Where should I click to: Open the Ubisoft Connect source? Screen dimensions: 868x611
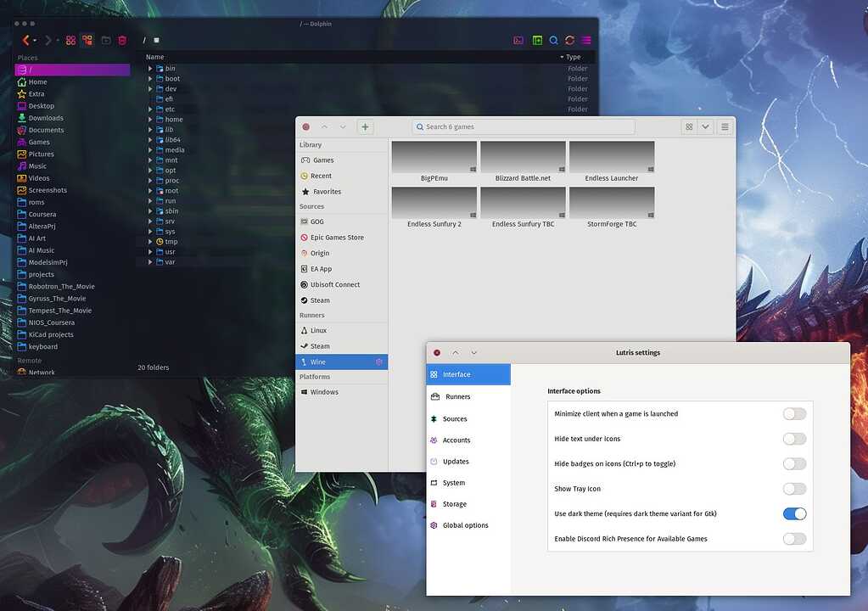[x=334, y=284]
